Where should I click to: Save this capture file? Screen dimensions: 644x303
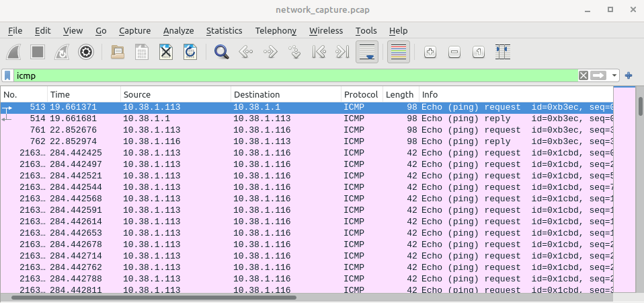(142, 53)
